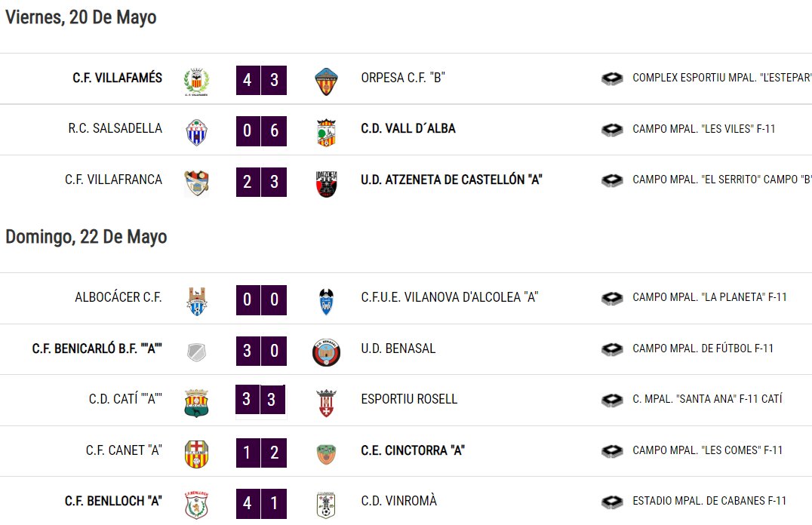Select the C.F. Benicarló grey placeholder shield
The image size is (812, 525).
click(x=197, y=352)
